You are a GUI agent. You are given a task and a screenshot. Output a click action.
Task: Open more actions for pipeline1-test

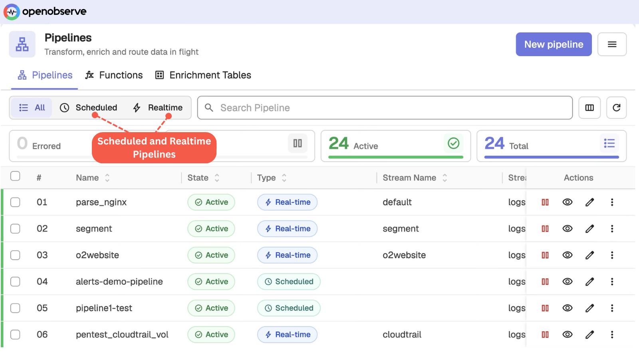pyautogui.click(x=612, y=308)
